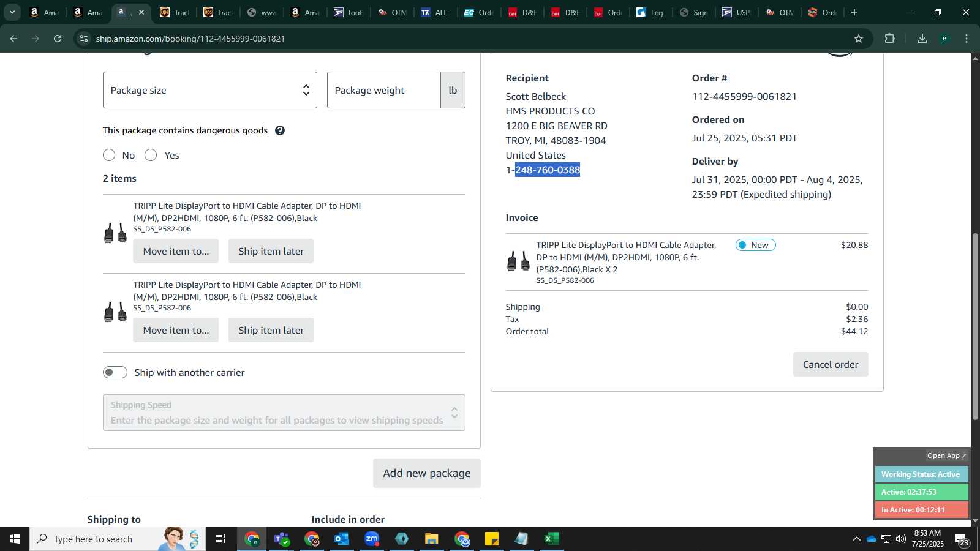Open Microsoft Teams from taskbar
This screenshot has height=551, width=980.
point(282,539)
